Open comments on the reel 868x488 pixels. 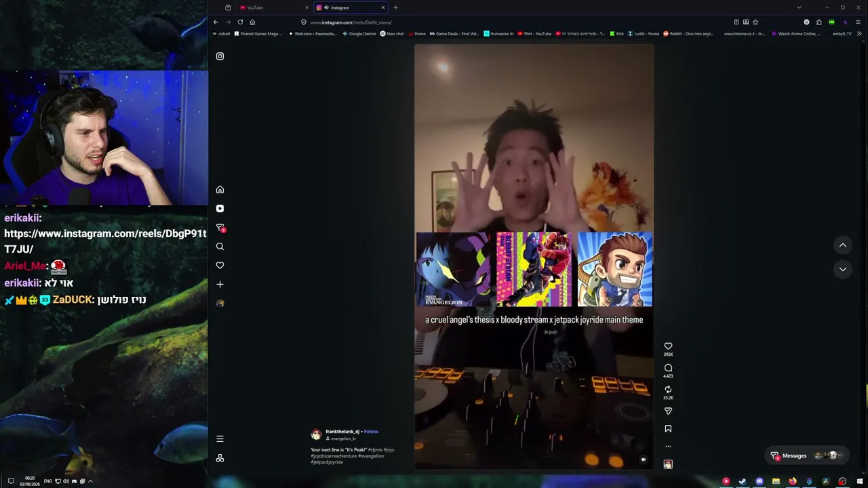[x=668, y=368]
